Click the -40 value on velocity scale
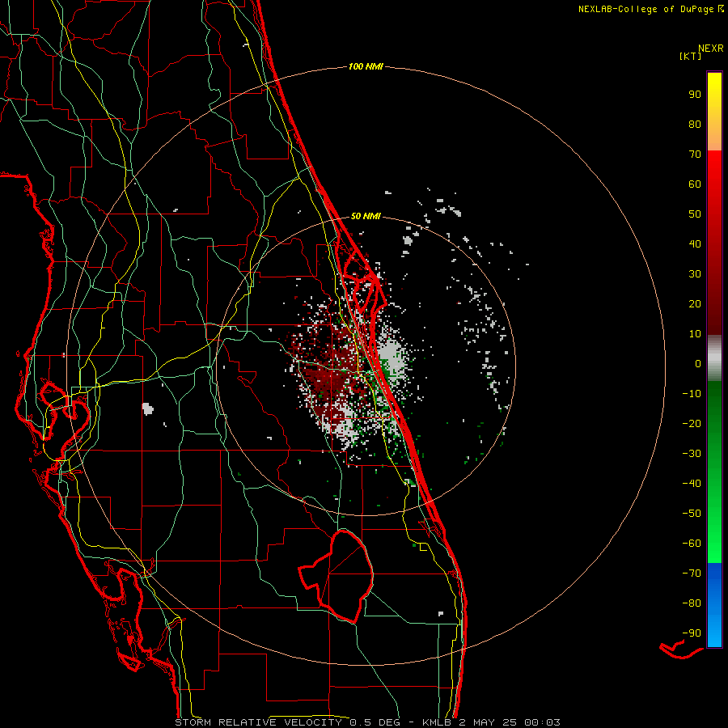 coord(692,484)
